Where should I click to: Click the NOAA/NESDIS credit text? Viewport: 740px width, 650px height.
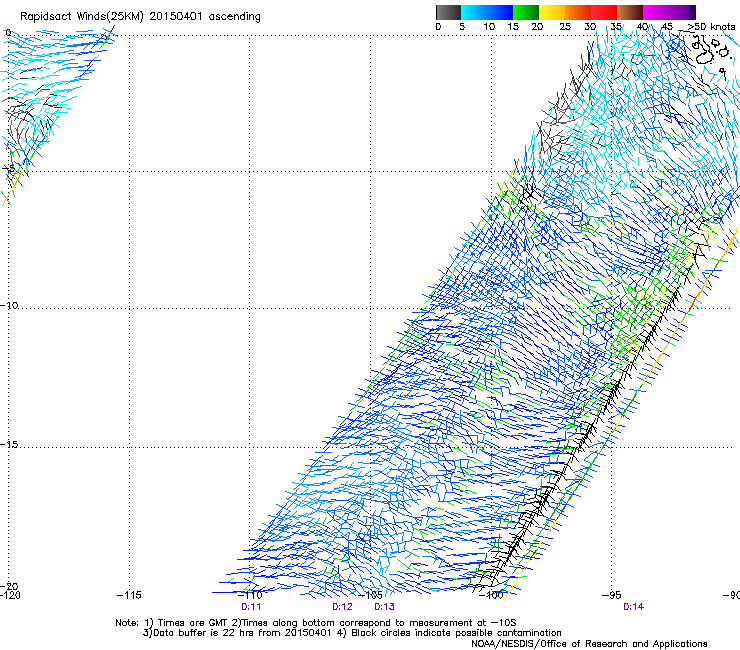click(589, 644)
